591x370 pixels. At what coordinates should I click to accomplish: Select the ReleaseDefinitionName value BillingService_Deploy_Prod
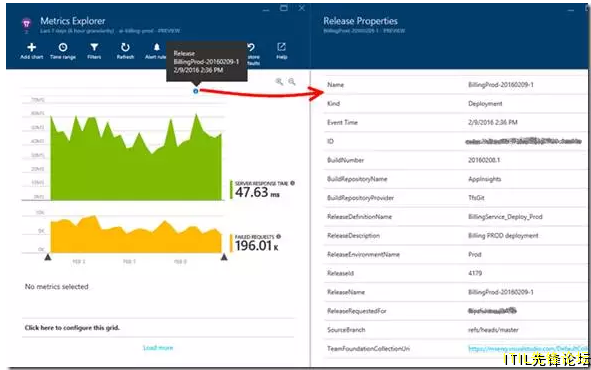click(x=505, y=217)
